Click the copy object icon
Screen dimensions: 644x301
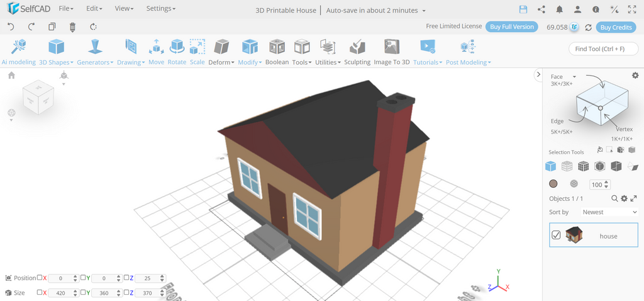point(52,26)
